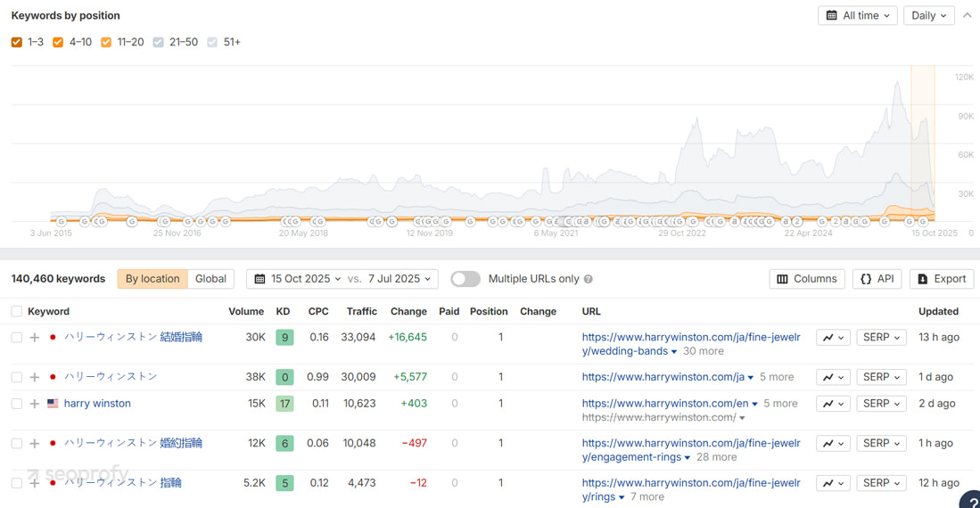
Task: Expand the Daily interval dropdown
Action: click(928, 15)
